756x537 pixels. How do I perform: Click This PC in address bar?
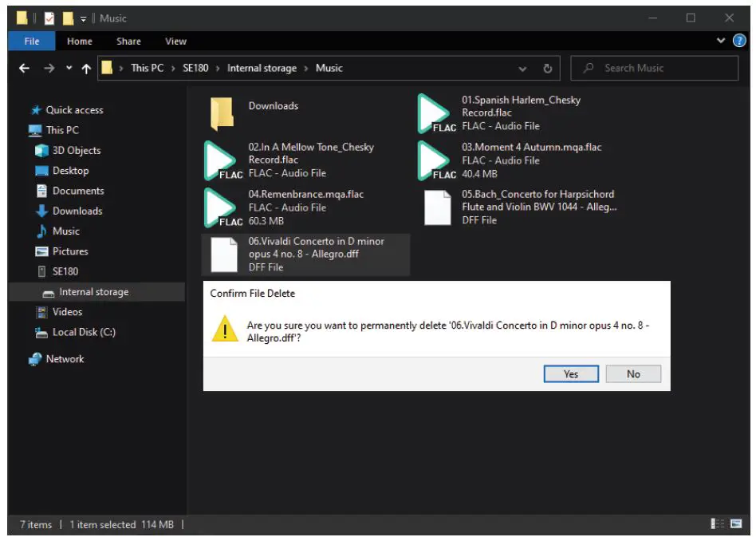[x=147, y=68]
